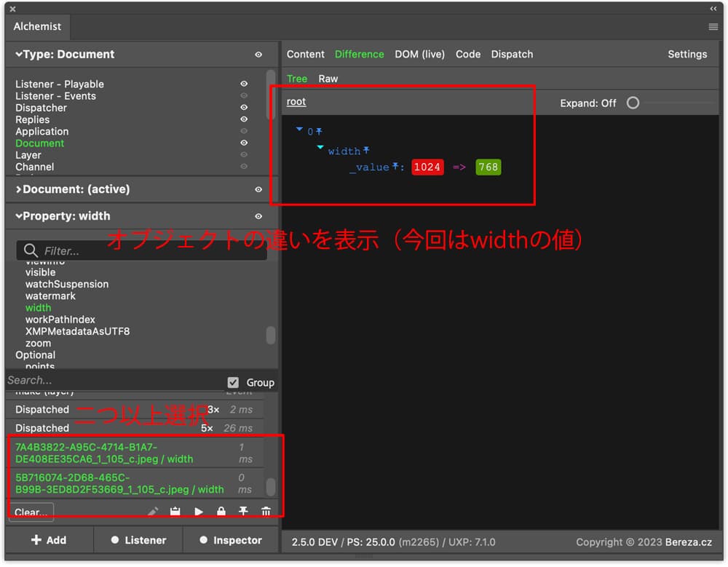Uncheck the Group checkbox near Search
728x567 pixels.
[234, 381]
